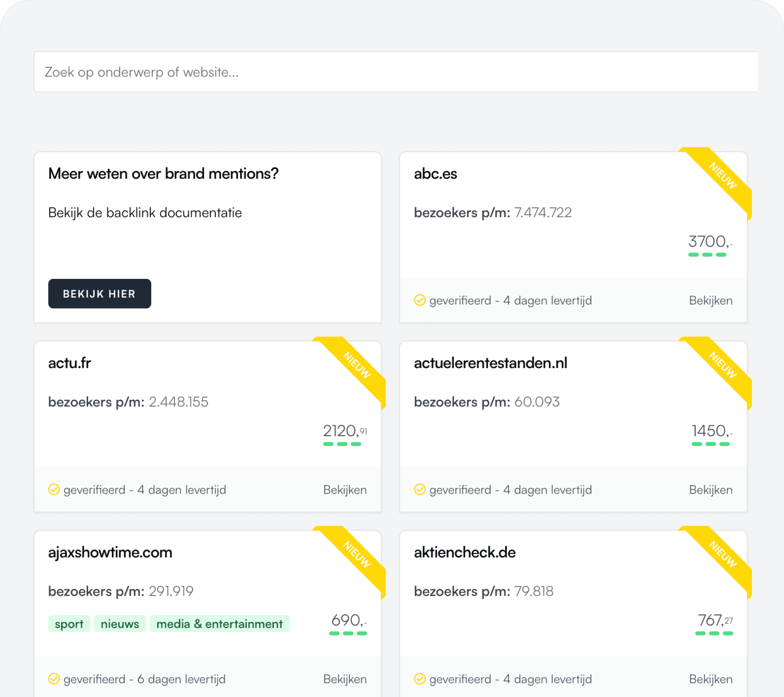
Task: Toggle the media & entertainment tag
Action: (219, 624)
